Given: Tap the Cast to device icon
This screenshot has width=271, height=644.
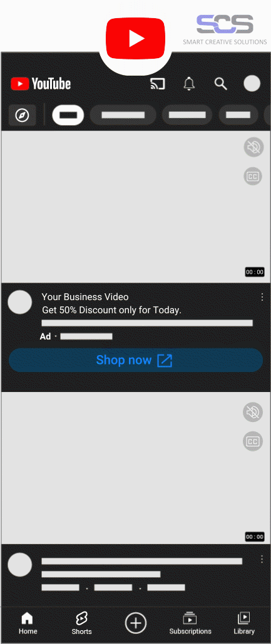Looking at the screenshot, I should pos(158,84).
